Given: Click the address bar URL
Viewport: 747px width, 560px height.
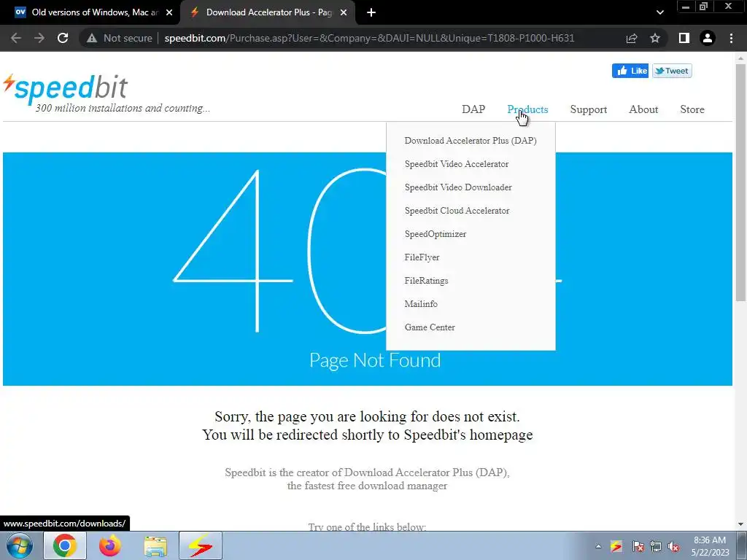Looking at the screenshot, I should tap(369, 38).
